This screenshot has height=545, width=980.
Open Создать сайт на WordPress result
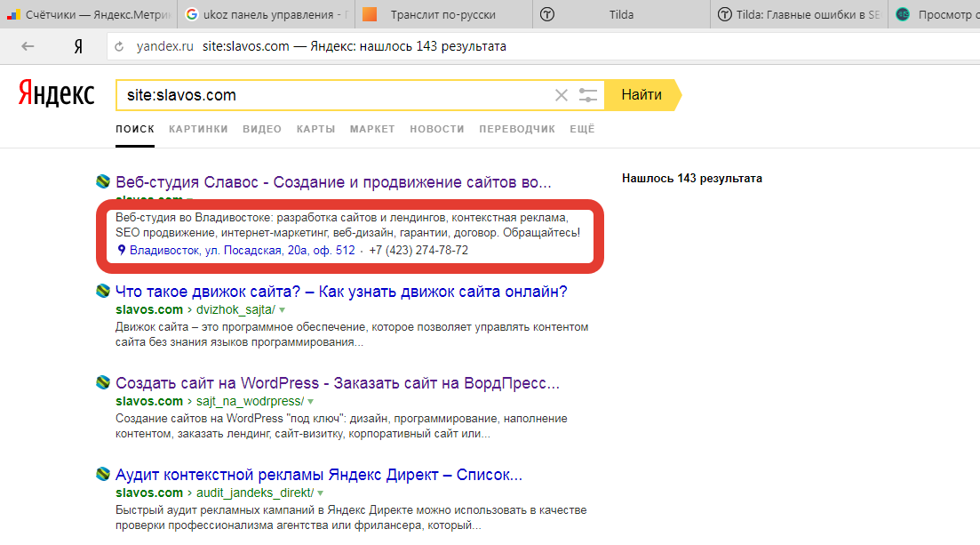tap(338, 383)
